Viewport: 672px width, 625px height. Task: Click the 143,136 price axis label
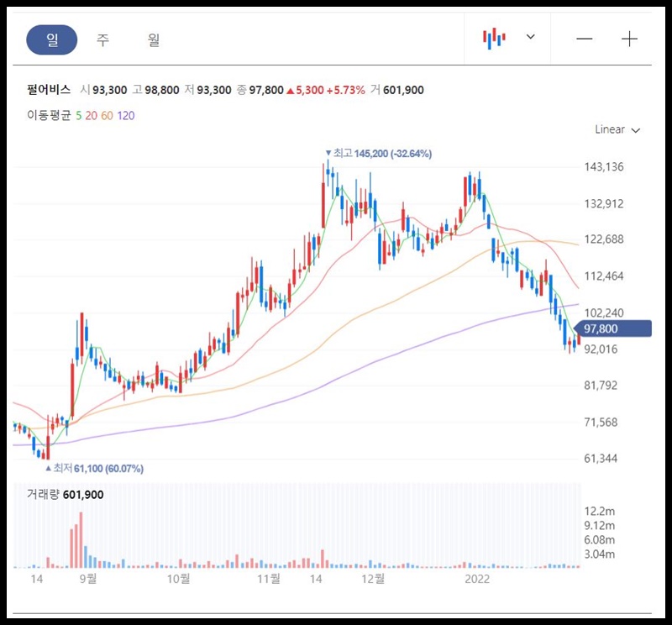pyautogui.click(x=604, y=167)
